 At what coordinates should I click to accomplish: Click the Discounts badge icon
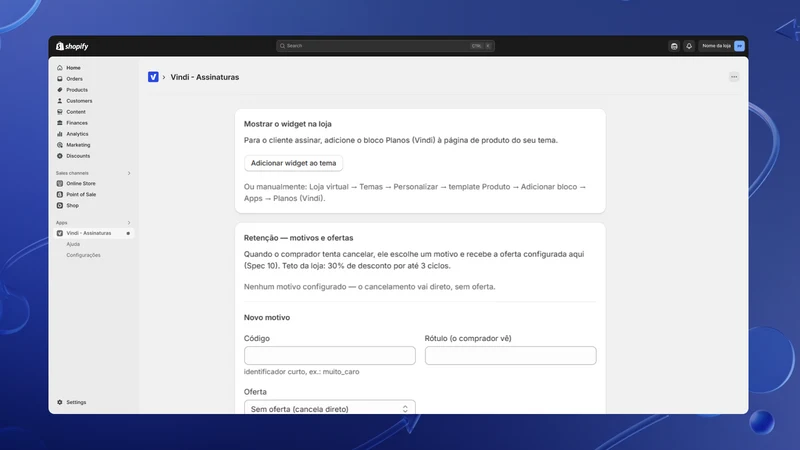point(60,156)
